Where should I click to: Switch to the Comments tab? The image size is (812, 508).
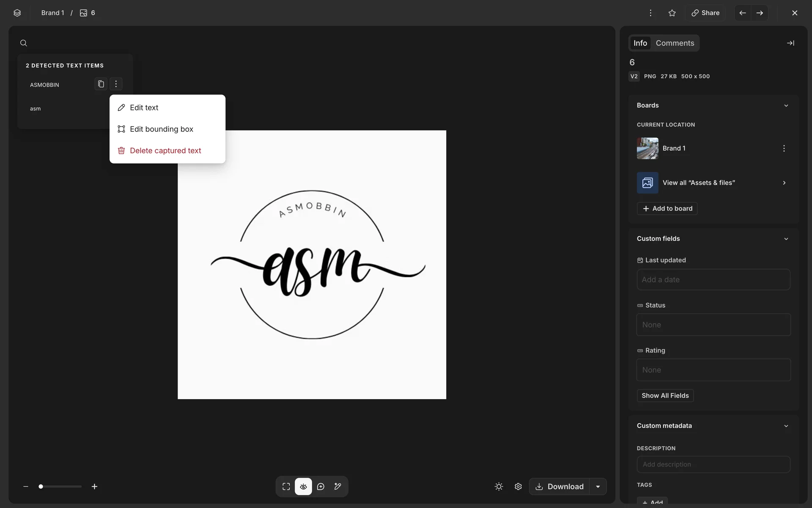click(675, 43)
